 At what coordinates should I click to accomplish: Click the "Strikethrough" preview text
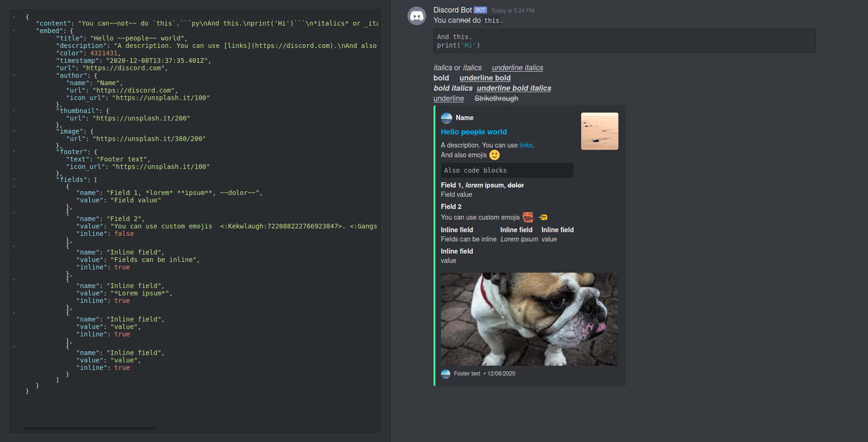click(x=496, y=99)
